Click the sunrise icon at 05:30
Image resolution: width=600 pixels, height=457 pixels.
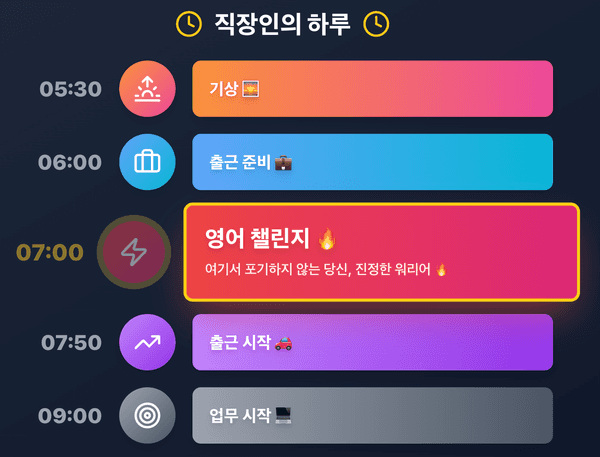click(147, 89)
